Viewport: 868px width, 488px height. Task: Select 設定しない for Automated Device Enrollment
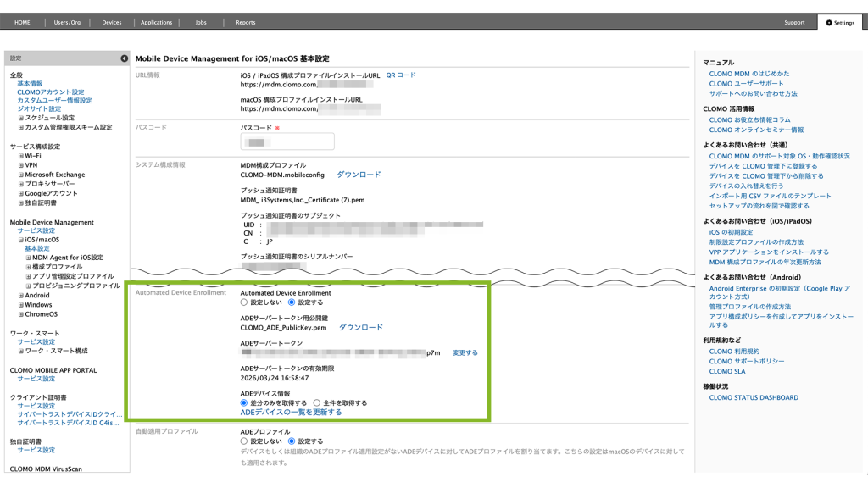[243, 302]
